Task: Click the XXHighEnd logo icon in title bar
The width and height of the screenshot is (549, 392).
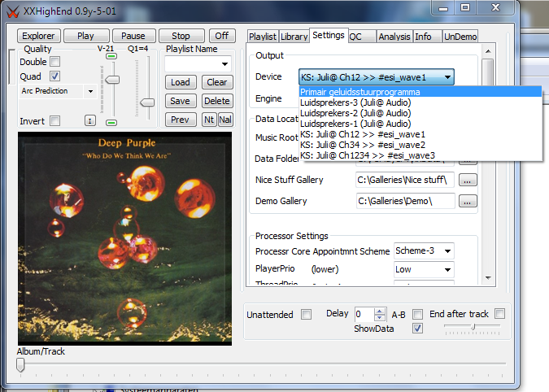Action: click(x=12, y=11)
